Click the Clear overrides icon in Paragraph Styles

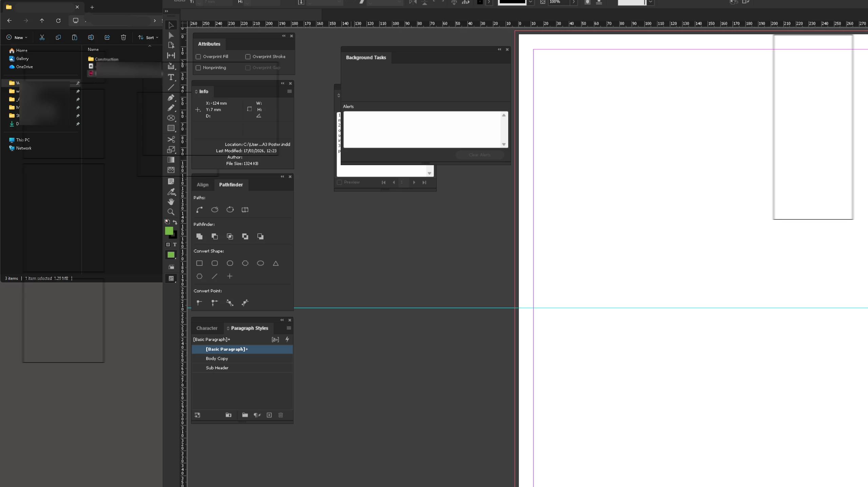tap(257, 415)
